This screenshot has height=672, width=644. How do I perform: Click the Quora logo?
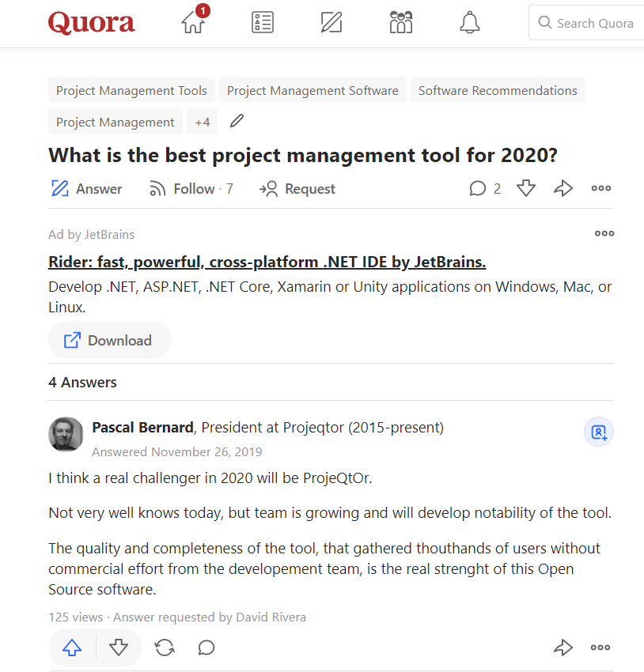(91, 23)
